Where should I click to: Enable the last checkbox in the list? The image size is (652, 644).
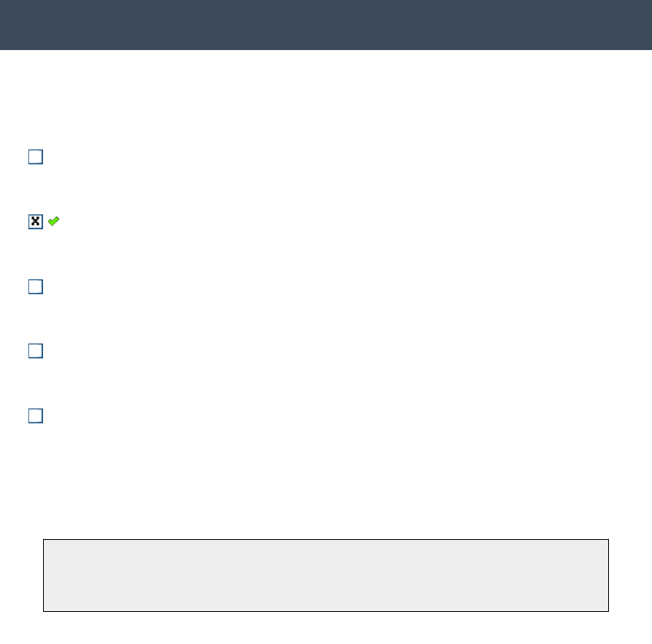click(35, 416)
